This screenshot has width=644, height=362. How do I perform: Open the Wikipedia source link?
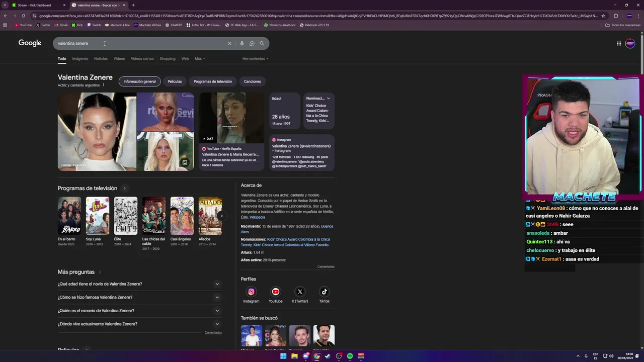click(x=257, y=217)
